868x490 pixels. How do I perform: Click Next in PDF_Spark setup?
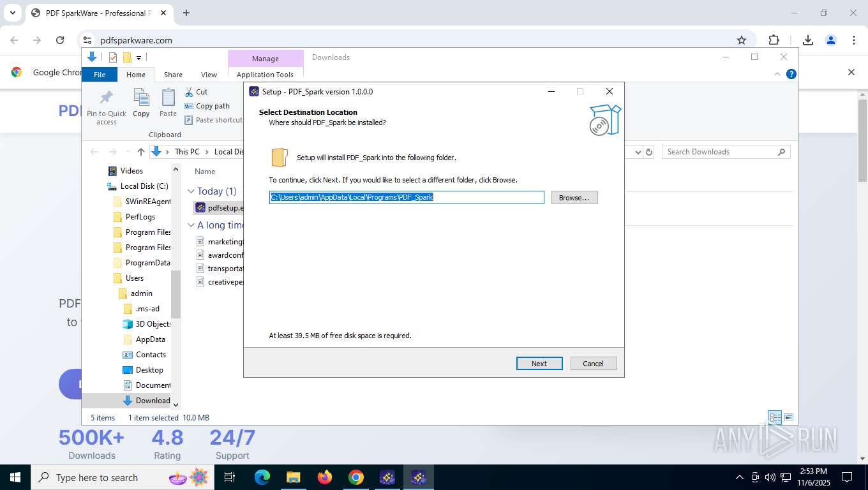(x=539, y=364)
